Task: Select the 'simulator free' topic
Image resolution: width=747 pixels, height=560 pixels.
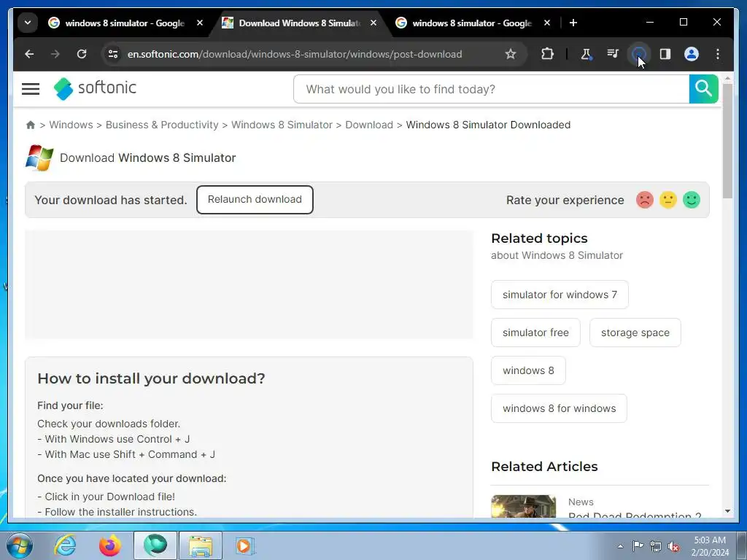Action: (x=535, y=332)
